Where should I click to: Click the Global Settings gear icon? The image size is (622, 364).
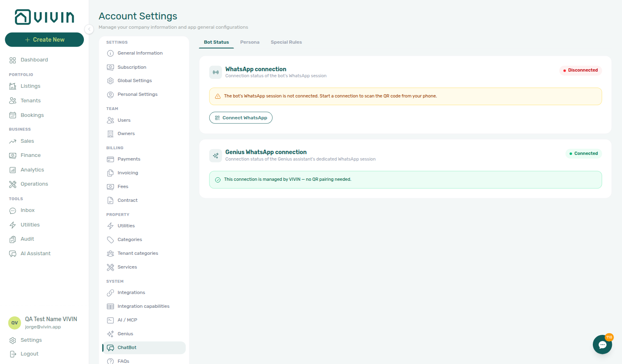tap(110, 81)
